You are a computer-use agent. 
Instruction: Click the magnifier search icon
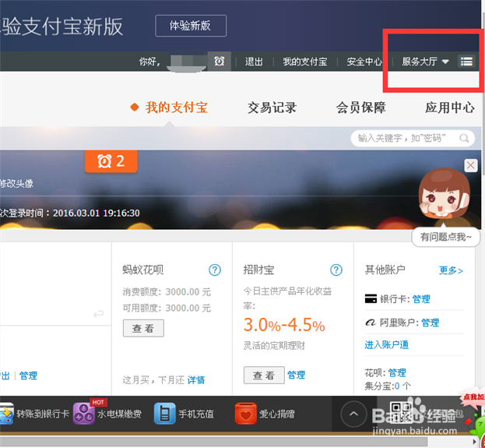pos(464,138)
